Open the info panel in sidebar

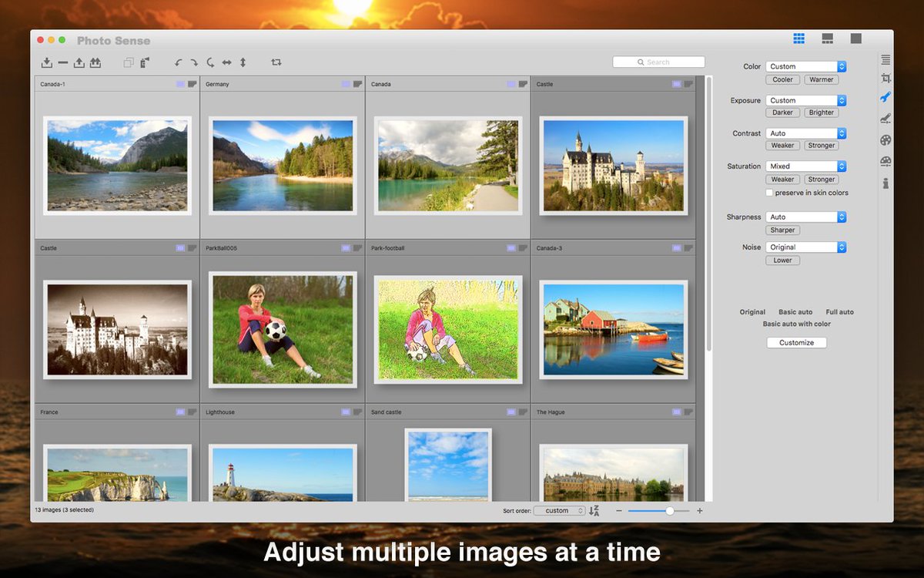pos(885,183)
